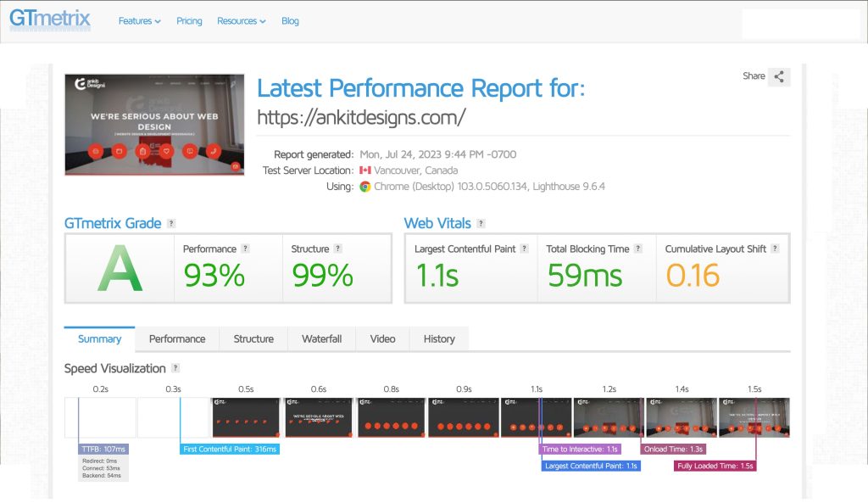Viewport: 868px width, 503px height.
Task: Click the help icon beside Web Vitals
Action: click(481, 224)
